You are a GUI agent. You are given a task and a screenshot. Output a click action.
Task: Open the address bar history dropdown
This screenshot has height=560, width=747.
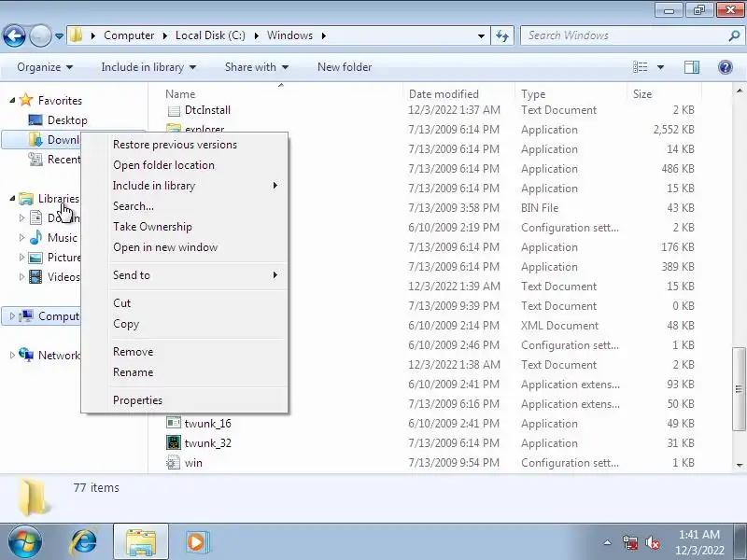[x=481, y=35]
